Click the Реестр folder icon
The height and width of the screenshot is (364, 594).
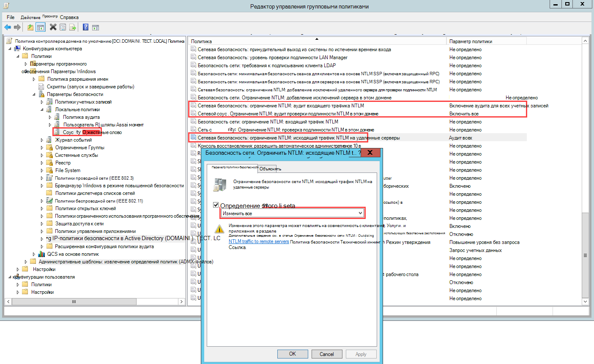(x=49, y=163)
